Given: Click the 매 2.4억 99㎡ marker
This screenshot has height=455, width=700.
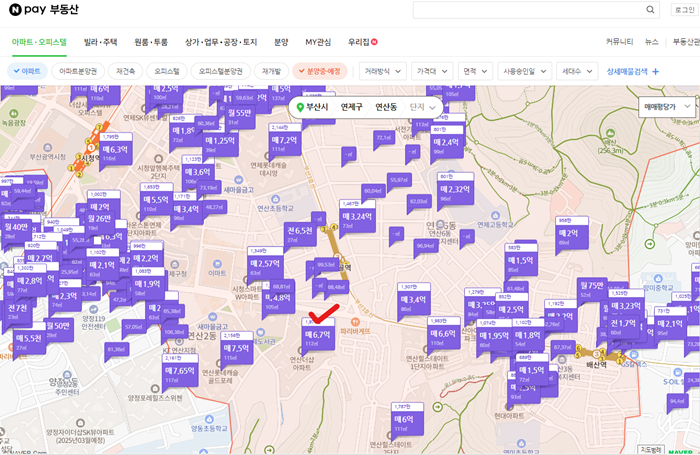Looking at the screenshot, I should (446, 142).
